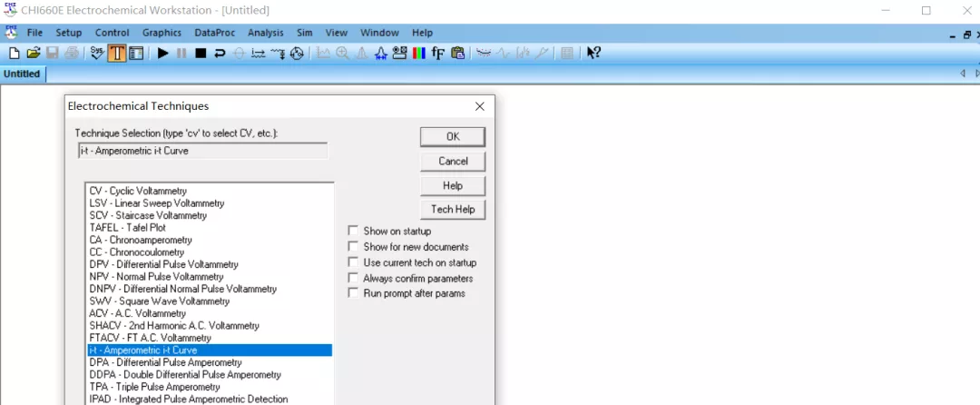Check Always confirm parameters
Viewport: 980px width, 405px height.
tap(354, 278)
